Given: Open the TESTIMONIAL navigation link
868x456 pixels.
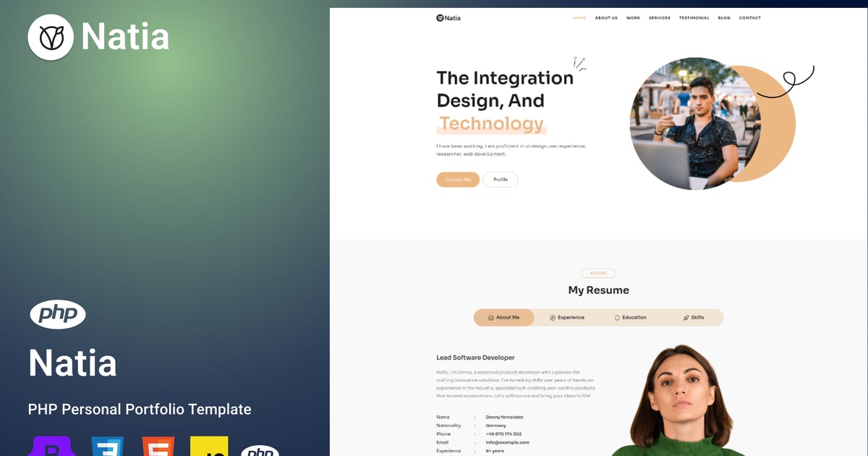Looking at the screenshot, I should (x=694, y=18).
